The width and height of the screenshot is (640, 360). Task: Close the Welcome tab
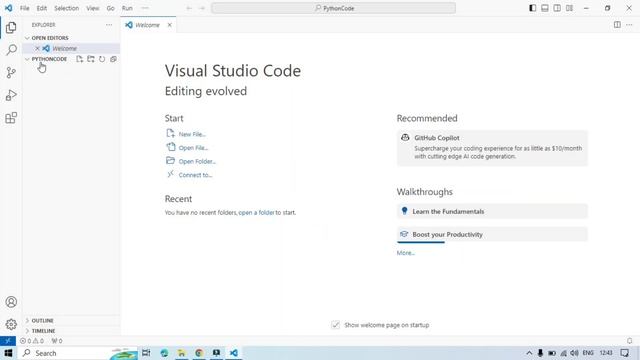coord(170,25)
